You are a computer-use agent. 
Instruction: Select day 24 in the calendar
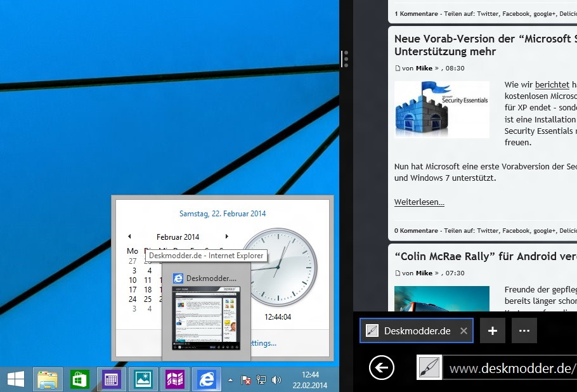click(133, 299)
